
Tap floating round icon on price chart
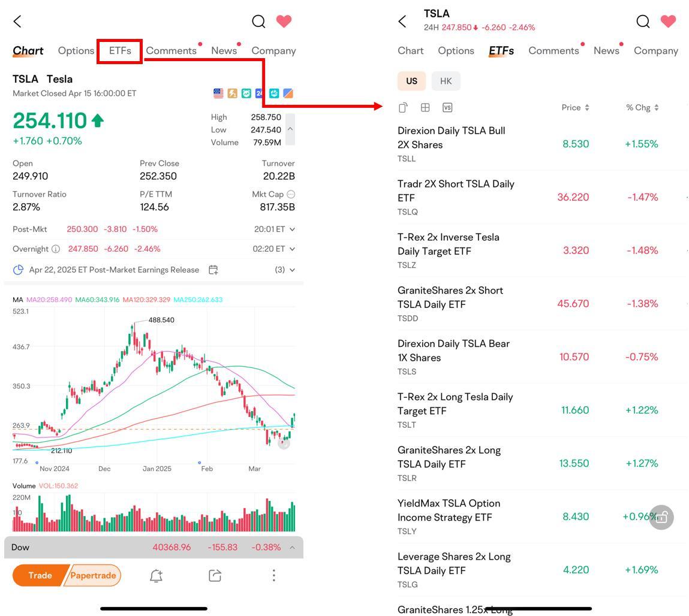284,443
